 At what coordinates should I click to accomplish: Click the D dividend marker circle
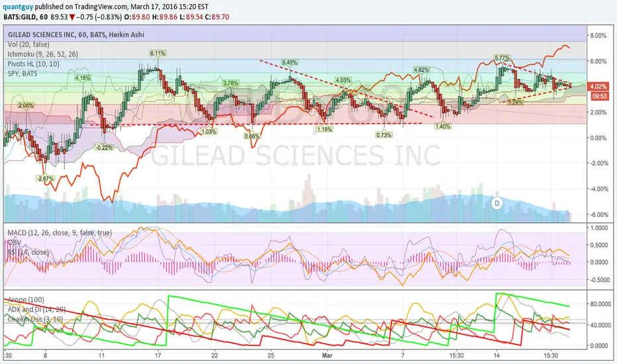pos(497,203)
